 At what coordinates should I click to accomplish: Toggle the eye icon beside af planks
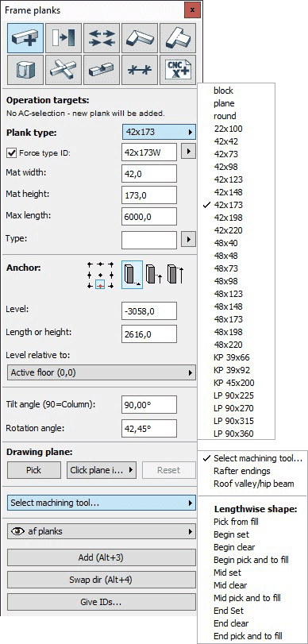point(17,531)
